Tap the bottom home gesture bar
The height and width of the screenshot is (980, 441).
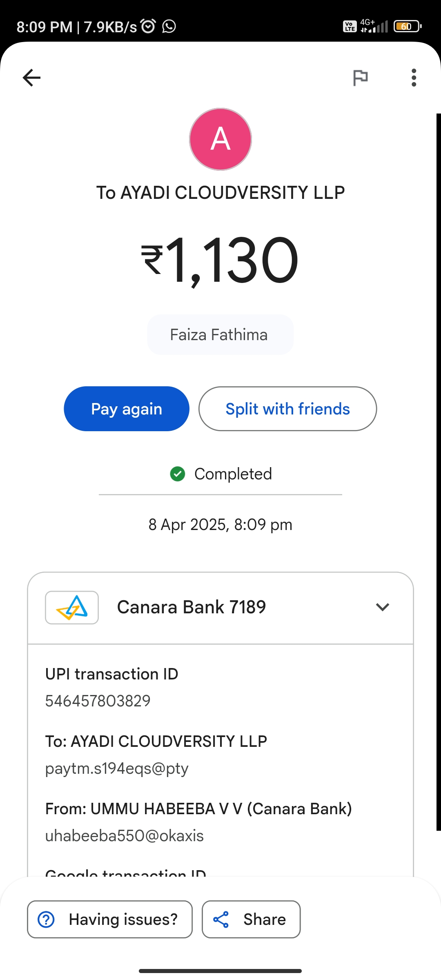click(x=220, y=971)
